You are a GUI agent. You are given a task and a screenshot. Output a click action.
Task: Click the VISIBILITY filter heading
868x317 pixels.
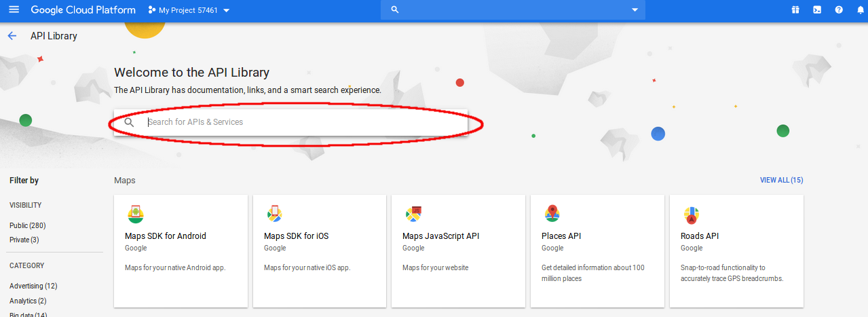tap(25, 205)
